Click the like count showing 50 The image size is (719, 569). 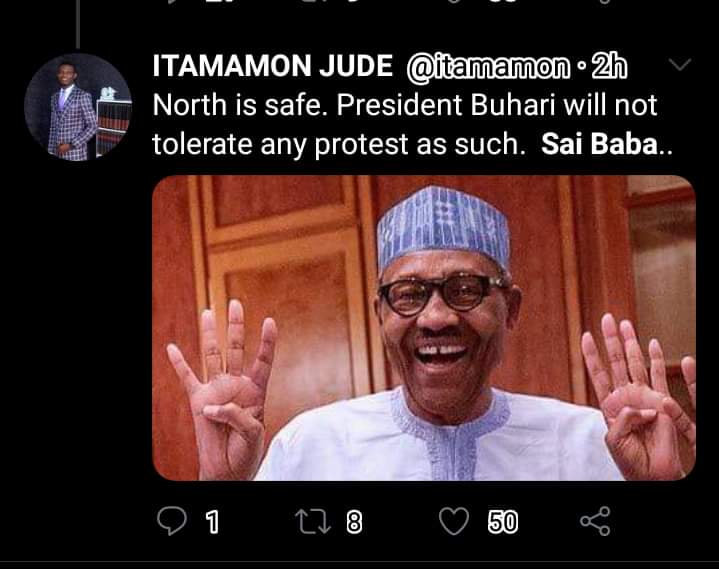503,521
